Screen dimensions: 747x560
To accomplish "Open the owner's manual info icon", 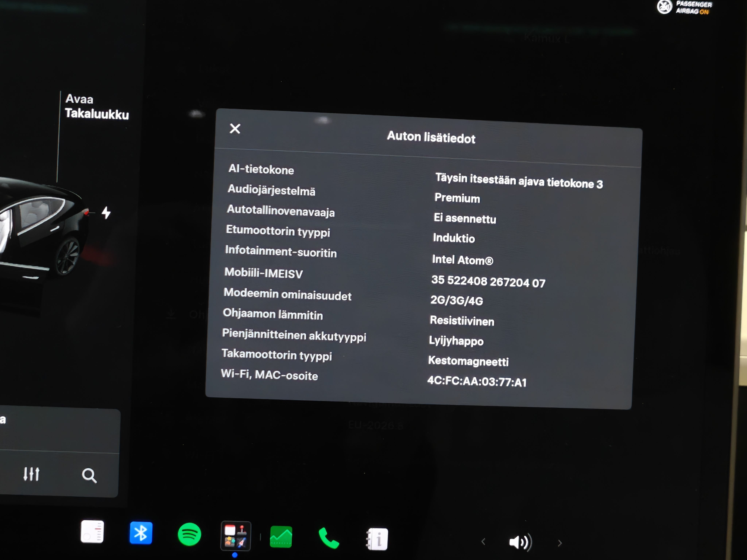I will 377,539.
